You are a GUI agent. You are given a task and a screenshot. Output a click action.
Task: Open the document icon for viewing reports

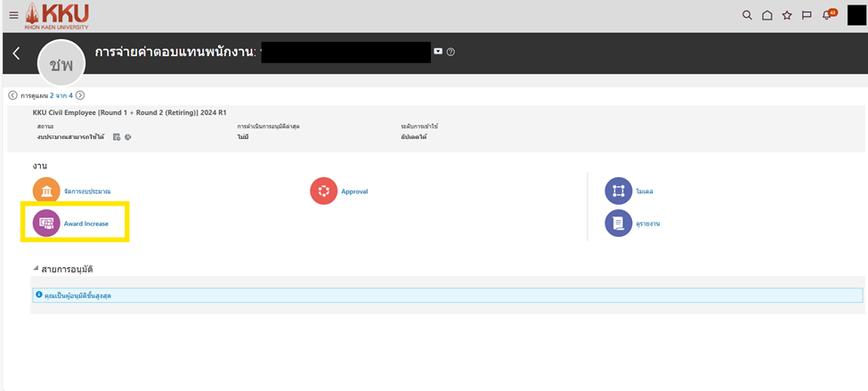click(618, 224)
